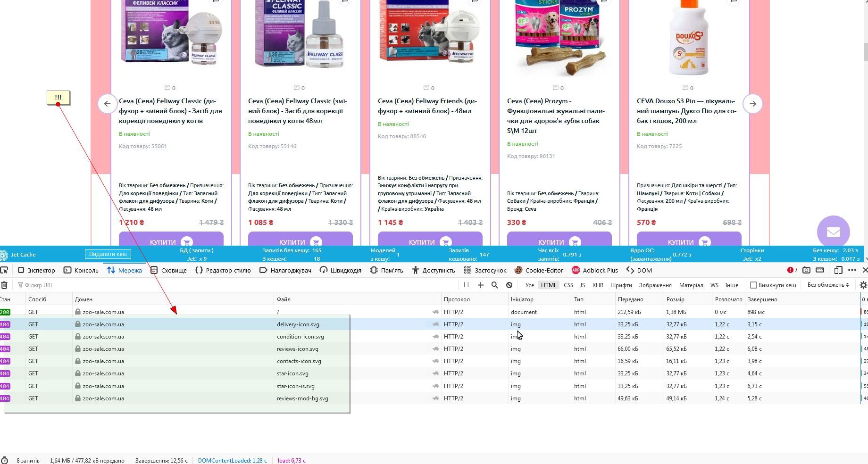Click comments icon on Feliway Friends card
Screen dimensions: 868x464
pyautogui.click(x=426, y=88)
